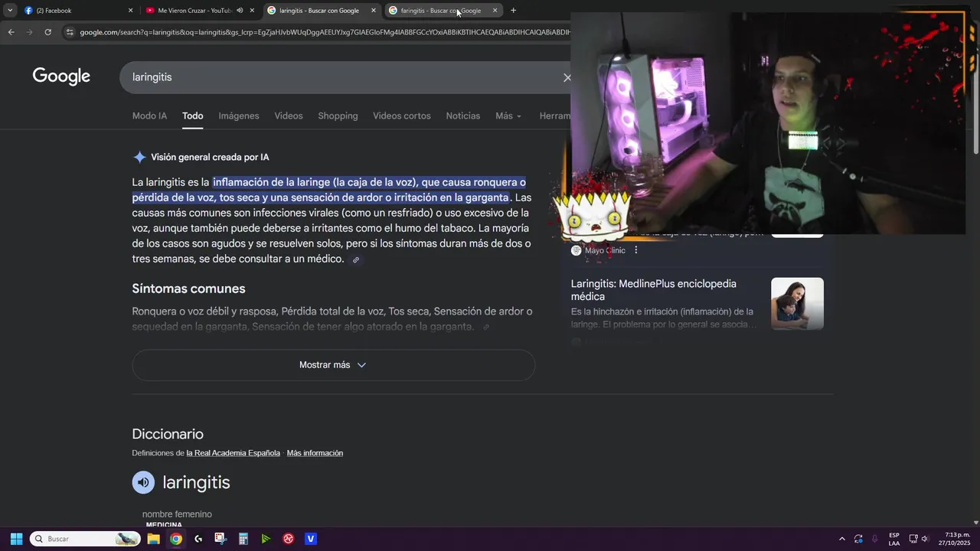Screen dimensions: 980x551
Task: Close the YouTube tab
Action: coord(252,11)
